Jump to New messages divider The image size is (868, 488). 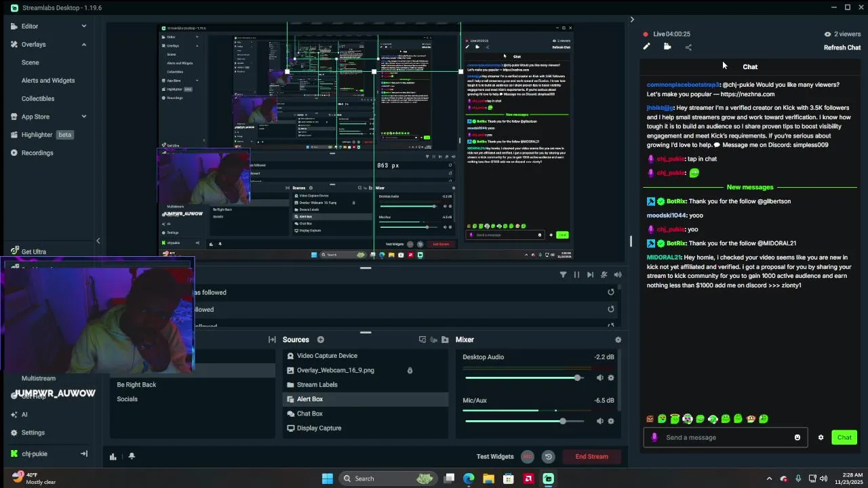(x=750, y=187)
